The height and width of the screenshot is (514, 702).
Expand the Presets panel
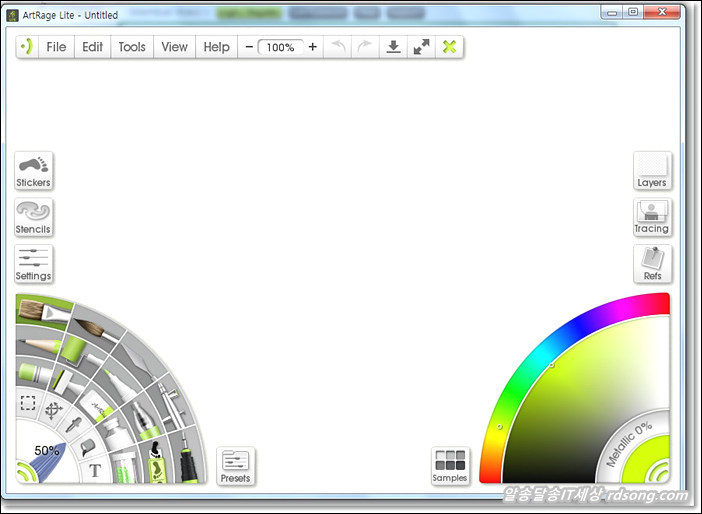(x=236, y=466)
